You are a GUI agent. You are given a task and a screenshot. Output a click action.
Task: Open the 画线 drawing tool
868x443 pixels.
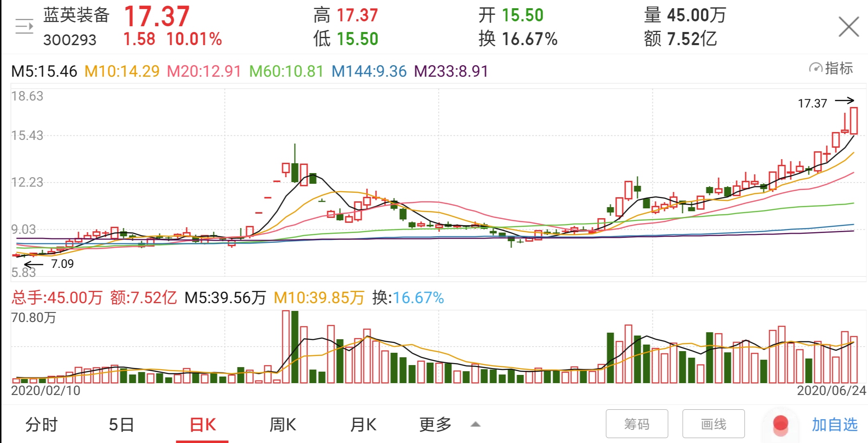pyautogui.click(x=714, y=423)
